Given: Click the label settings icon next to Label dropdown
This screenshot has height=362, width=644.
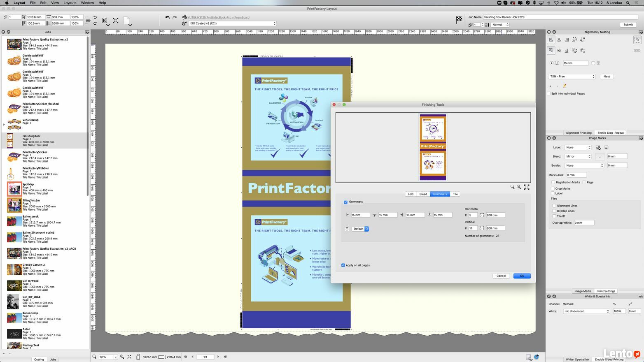Looking at the screenshot, I should [x=598, y=147].
